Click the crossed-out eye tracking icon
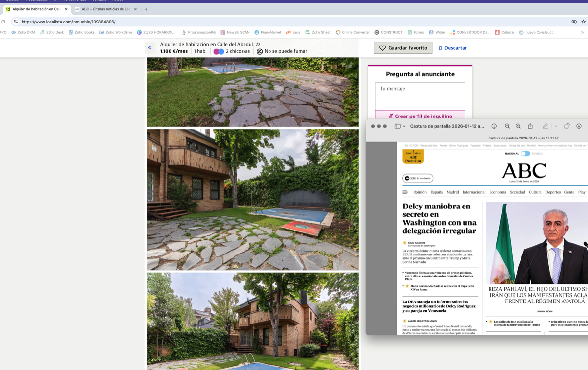 [x=574, y=22]
